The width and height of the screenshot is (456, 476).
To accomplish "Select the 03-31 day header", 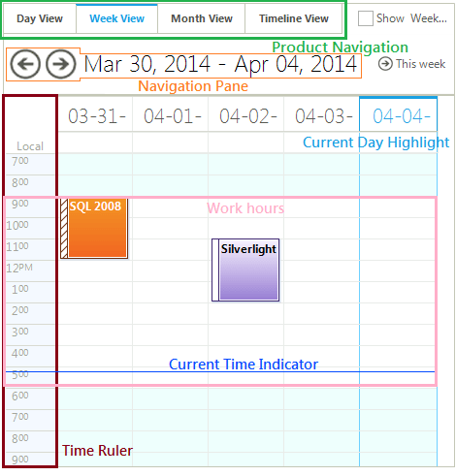I will pos(96,115).
